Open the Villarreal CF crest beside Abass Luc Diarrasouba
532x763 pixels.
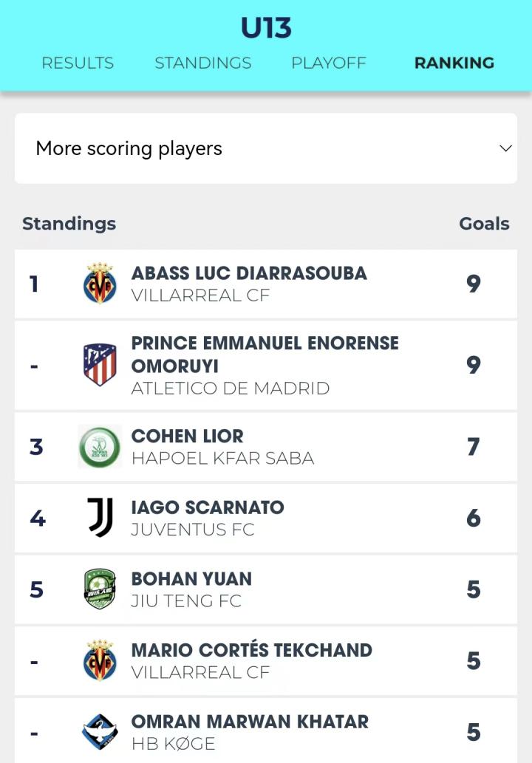click(100, 284)
